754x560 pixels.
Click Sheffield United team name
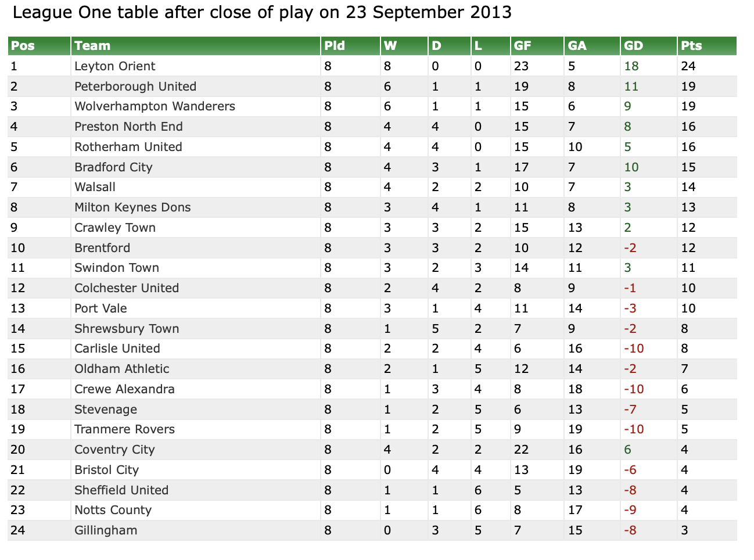tap(121, 490)
